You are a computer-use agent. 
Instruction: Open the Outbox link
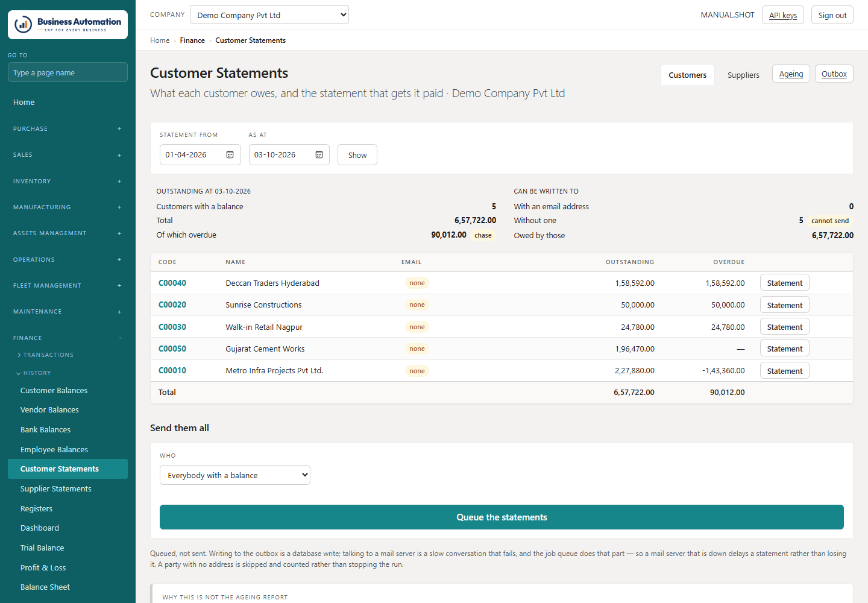(834, 74)
